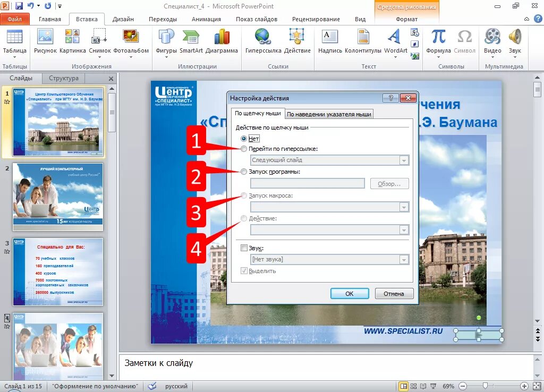Fit slide to current window
Screen dimensions: 544x392
point(537,386)
